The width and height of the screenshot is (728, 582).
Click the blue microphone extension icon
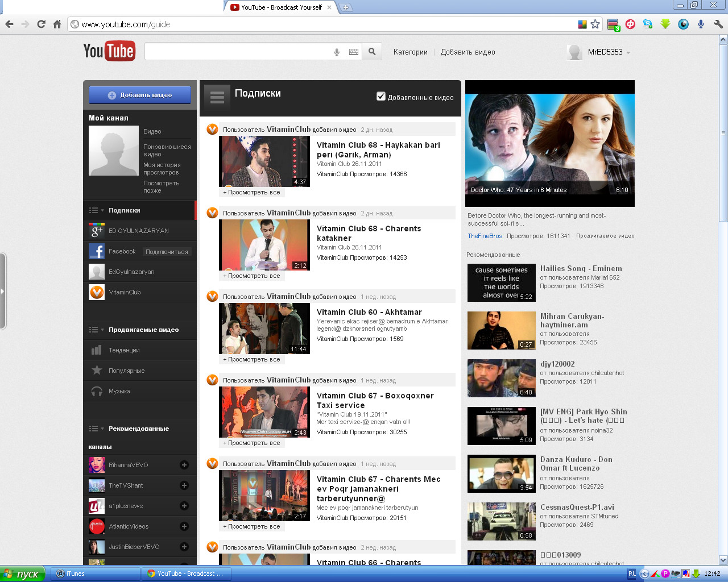[701, 24]
